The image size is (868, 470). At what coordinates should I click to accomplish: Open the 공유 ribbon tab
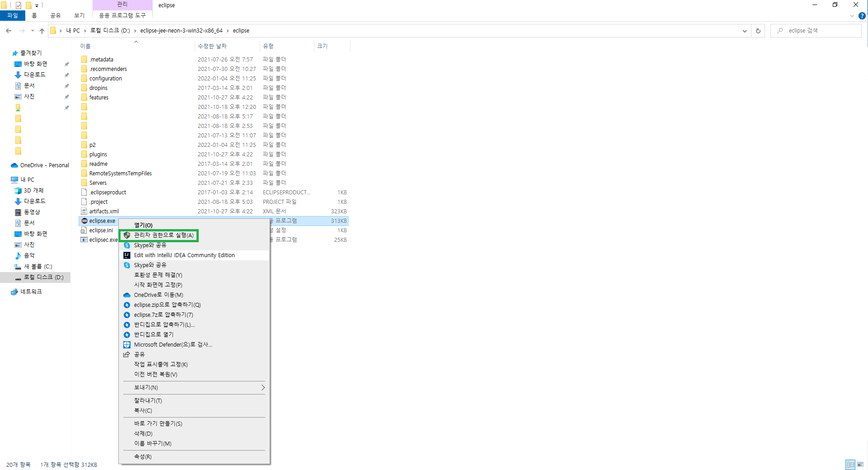click(56, 15)
